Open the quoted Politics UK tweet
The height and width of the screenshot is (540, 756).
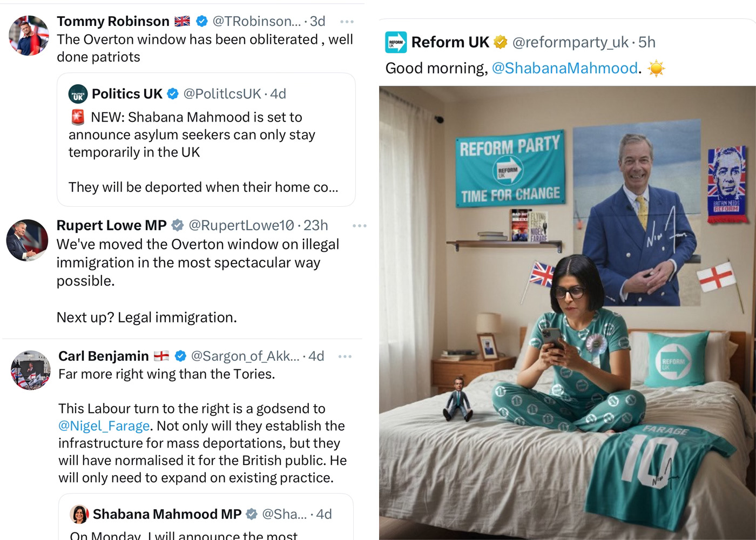coord(206,140)
